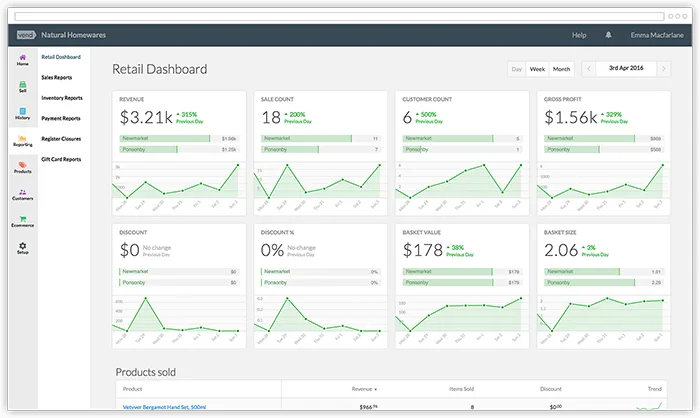Switch view to Month
This screenshot has height=418, width=700.
562,69
